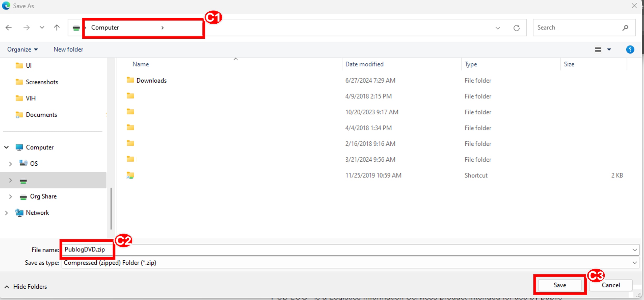This screenshot has height=300, width=644.
Task: Select Computer in the address breadcrumb
Action: click(x=105, y=27)
